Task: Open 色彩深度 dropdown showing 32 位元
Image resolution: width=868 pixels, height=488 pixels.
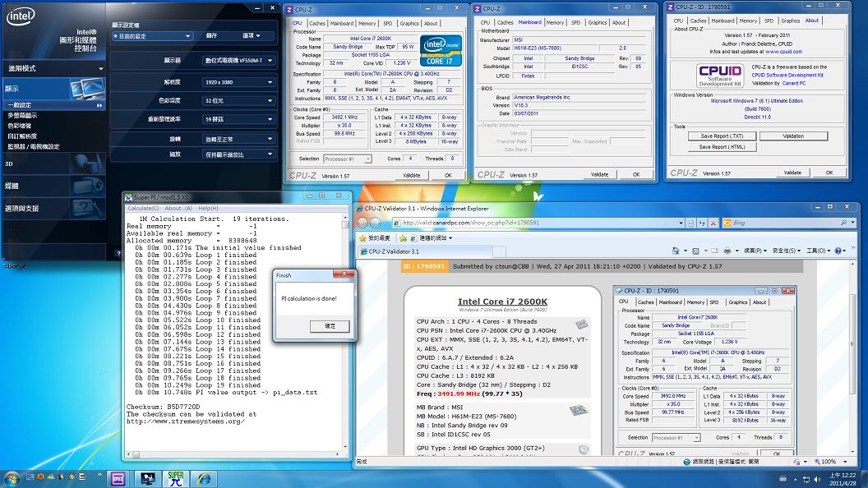Action: 238,101
